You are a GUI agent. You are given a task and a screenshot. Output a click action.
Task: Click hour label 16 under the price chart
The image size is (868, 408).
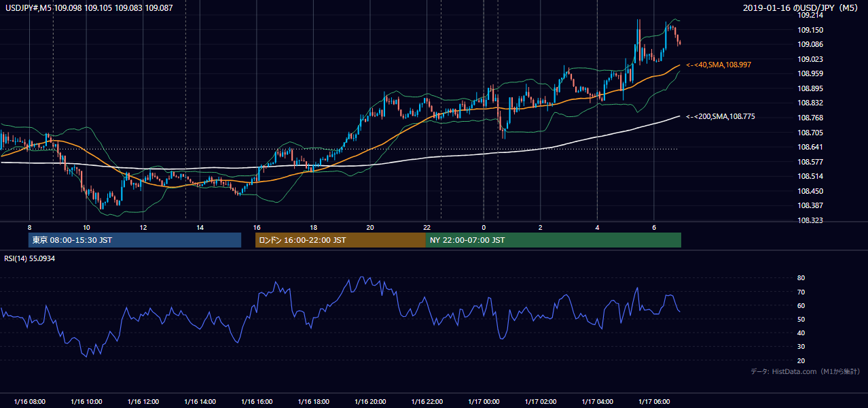click(x=256, y=227)
